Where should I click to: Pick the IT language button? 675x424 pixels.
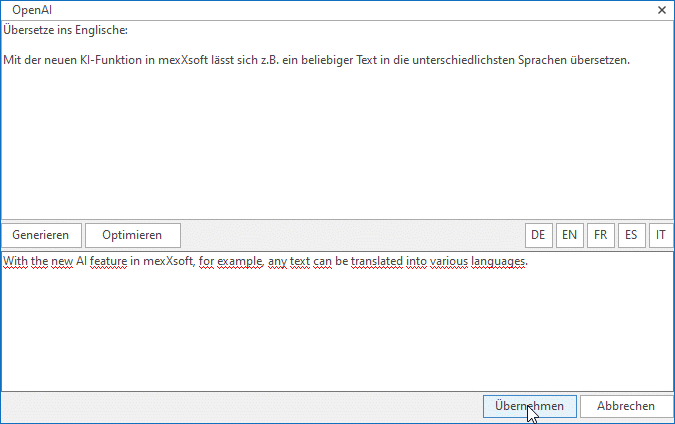tap(661, 235)
